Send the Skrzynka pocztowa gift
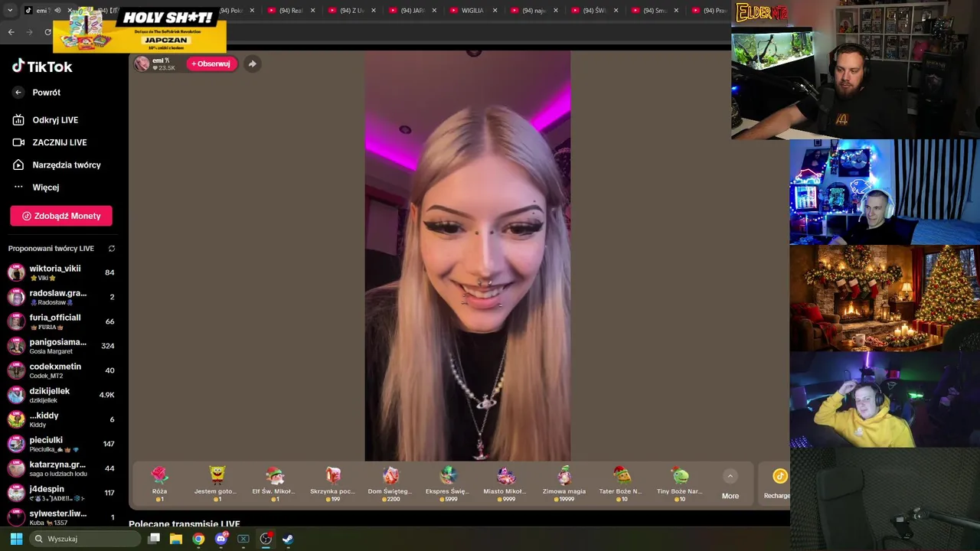 [x=332, y=484]
